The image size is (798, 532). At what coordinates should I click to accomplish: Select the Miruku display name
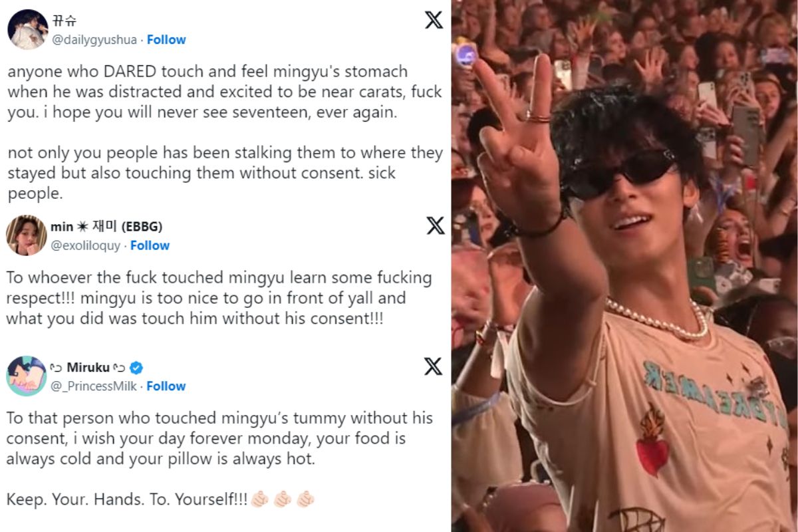pos(88,368)
